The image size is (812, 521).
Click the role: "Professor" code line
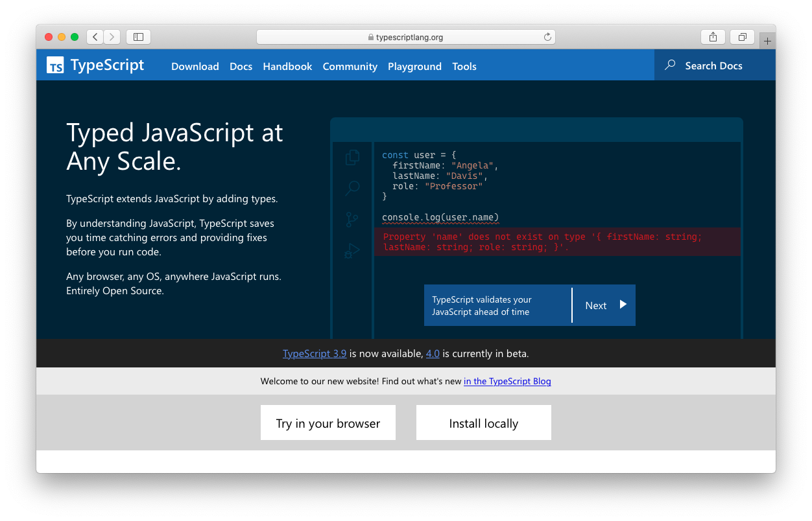(x=438, y=186)
